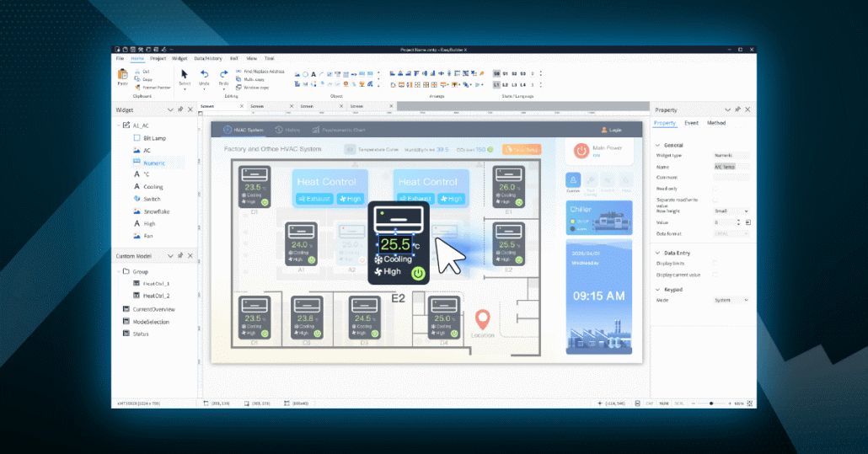Click the main power button on canvas
The height and width of the screenshot is (454, 868).
pos(581,151)
